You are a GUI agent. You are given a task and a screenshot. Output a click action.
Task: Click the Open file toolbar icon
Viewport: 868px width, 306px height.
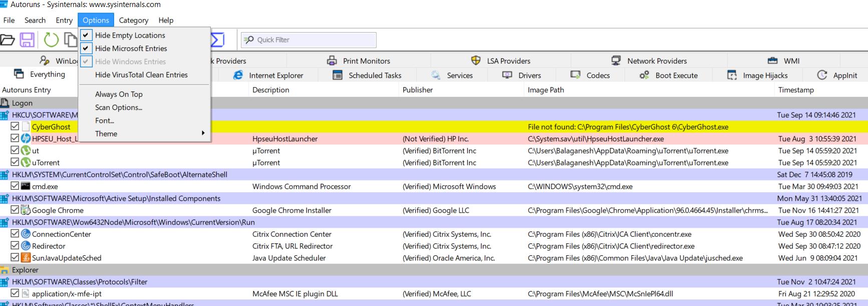pyautogui.click(x=7, y=40)
